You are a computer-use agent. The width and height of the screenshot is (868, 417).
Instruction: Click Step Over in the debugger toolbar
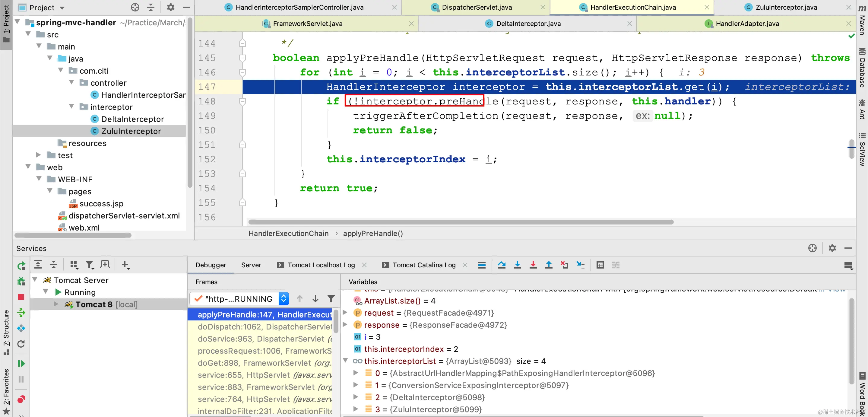(501, 265)
